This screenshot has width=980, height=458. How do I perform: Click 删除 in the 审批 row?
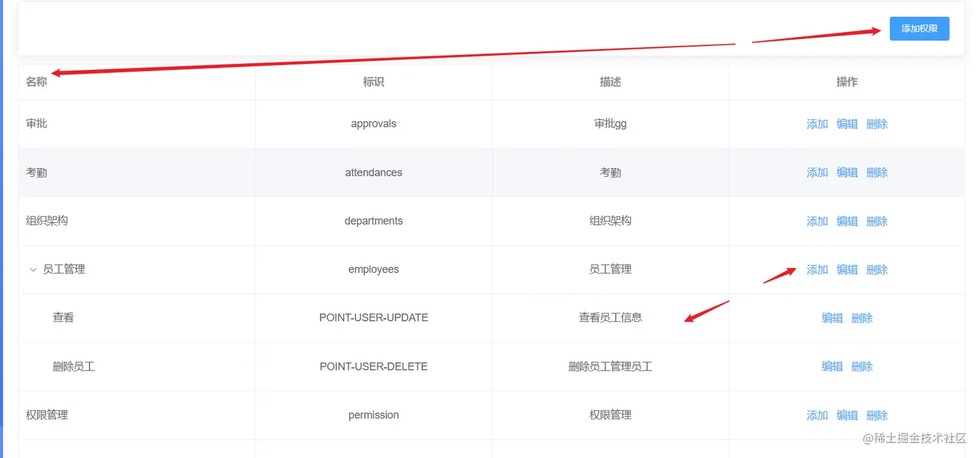tap(877, 124)
